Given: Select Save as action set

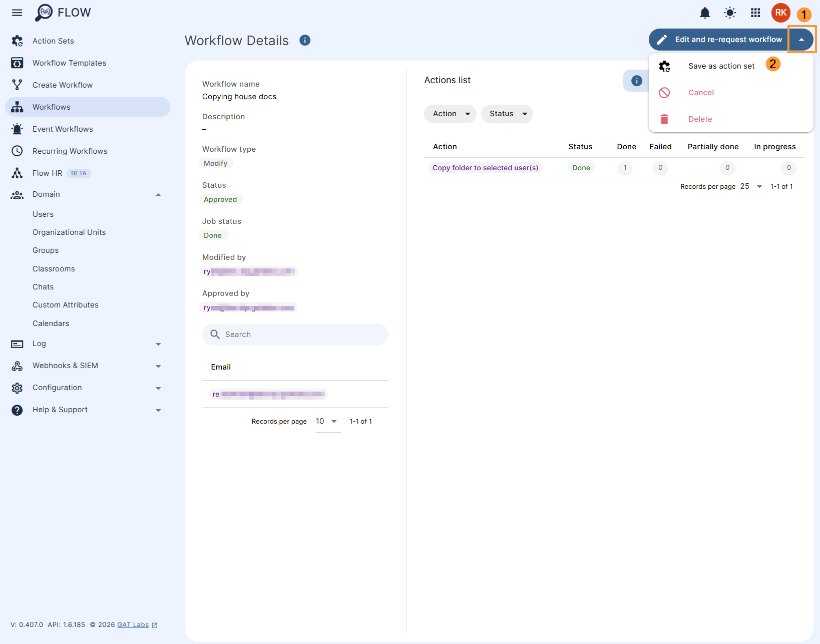Looking at the screenshot, I should point(721,66).
